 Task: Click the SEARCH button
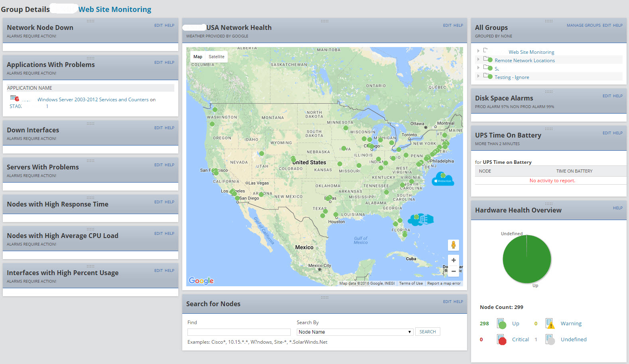coord(428,332)
